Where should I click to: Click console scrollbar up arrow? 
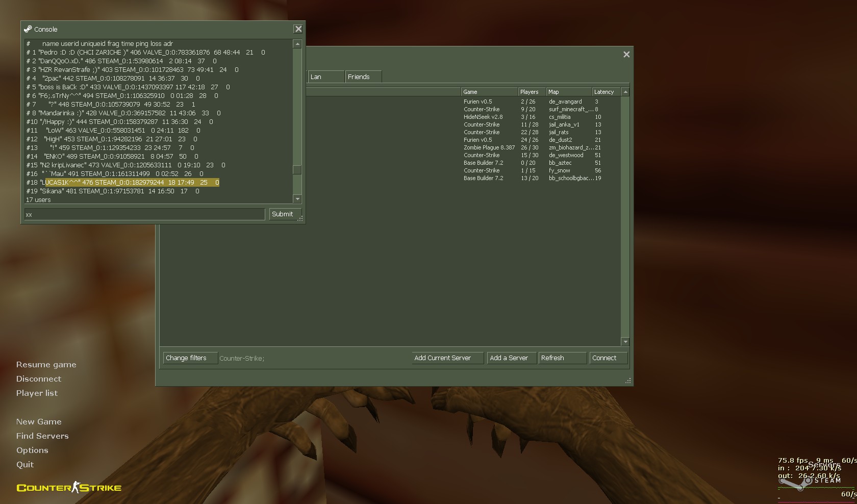coord(297,44)
